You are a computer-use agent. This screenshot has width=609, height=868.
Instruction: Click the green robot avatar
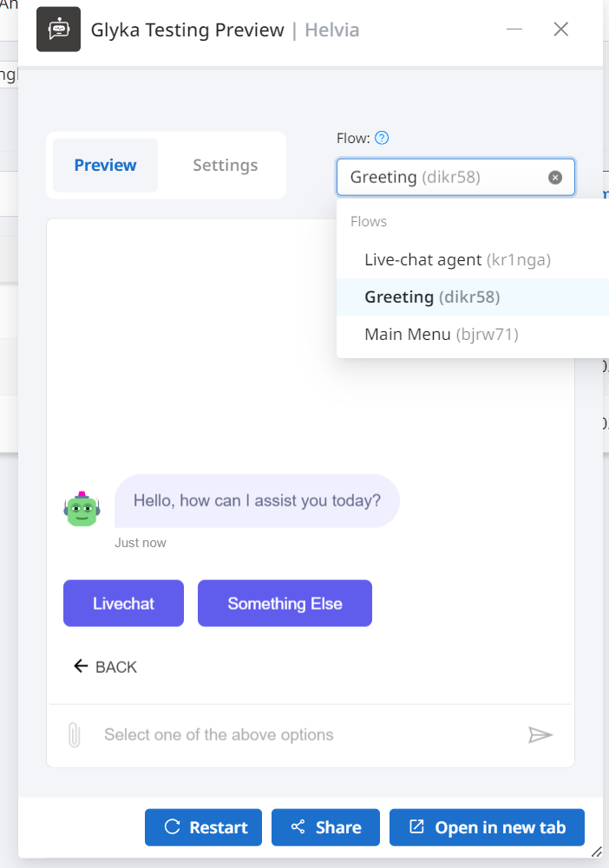(82, 508)
